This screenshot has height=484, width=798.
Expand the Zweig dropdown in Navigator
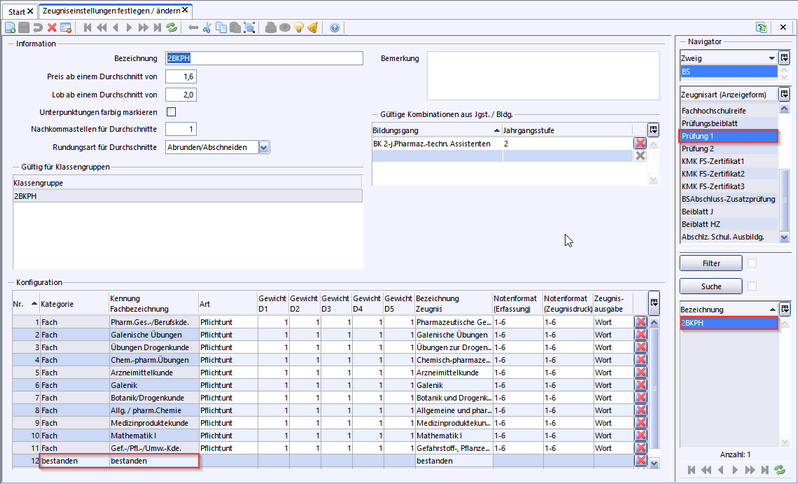tap(771, 58)
